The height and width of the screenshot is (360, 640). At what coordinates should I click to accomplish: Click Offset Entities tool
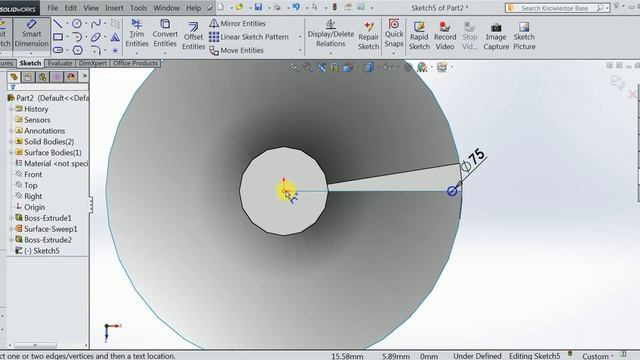point(193,36)
